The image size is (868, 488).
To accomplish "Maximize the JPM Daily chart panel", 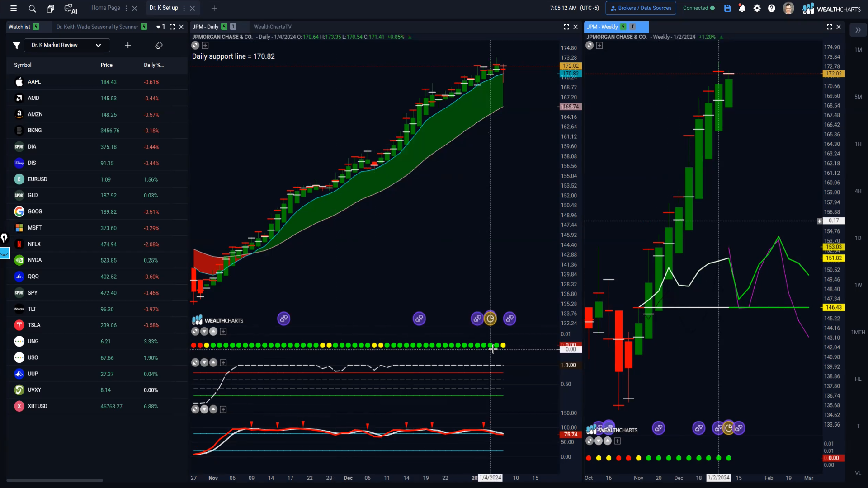I will pos(566,27).
